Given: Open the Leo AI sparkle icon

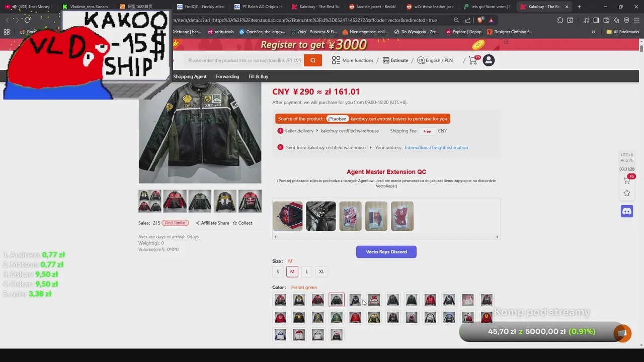Looking at the screenshot, I should (616, 20).
